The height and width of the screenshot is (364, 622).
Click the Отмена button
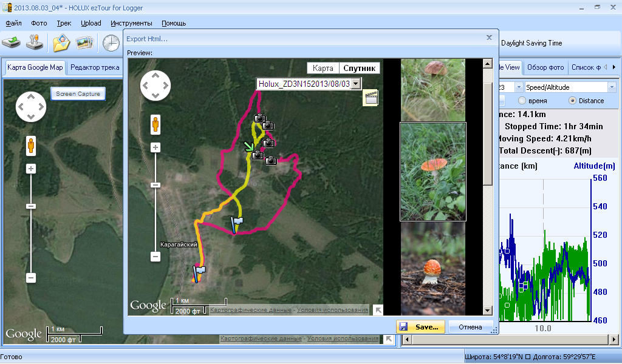470,327
